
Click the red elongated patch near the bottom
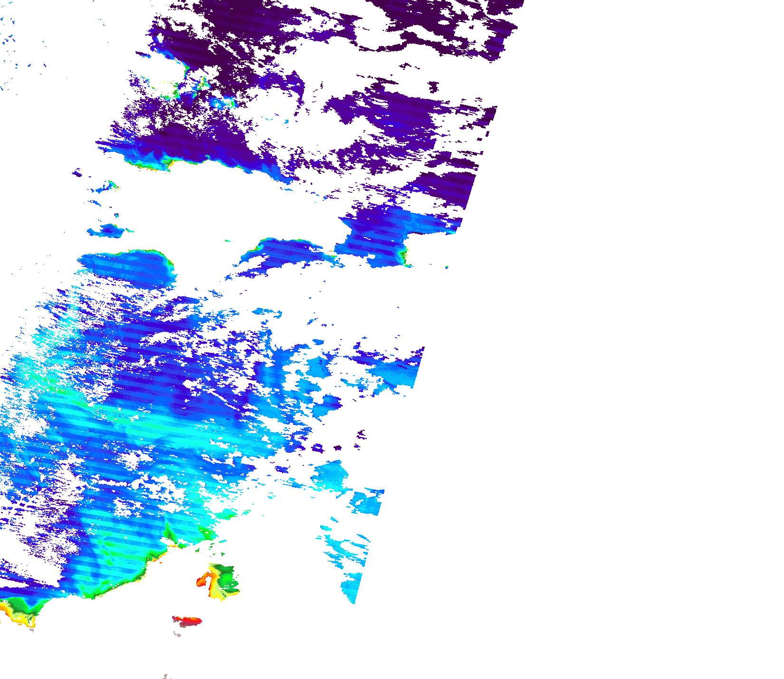click(188, 620)
